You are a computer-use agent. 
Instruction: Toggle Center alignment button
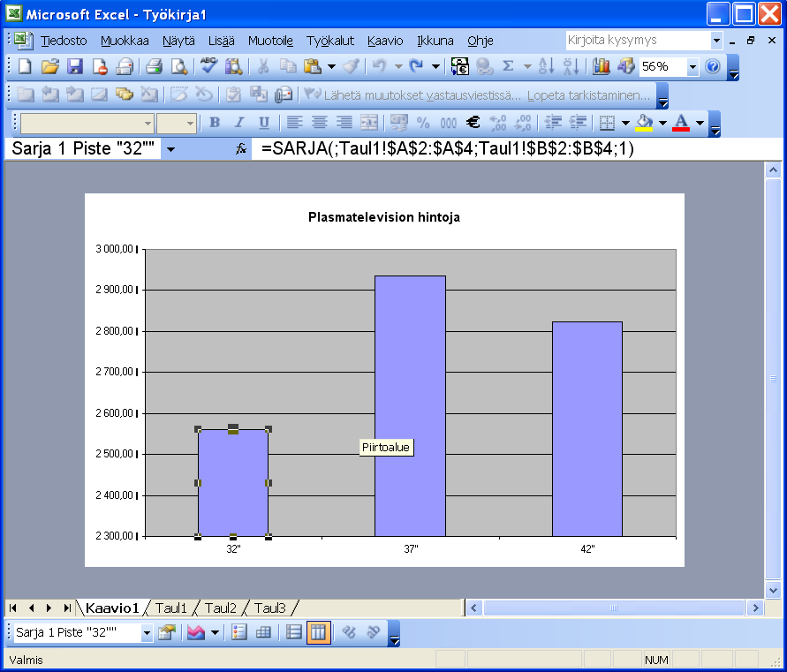319,123
